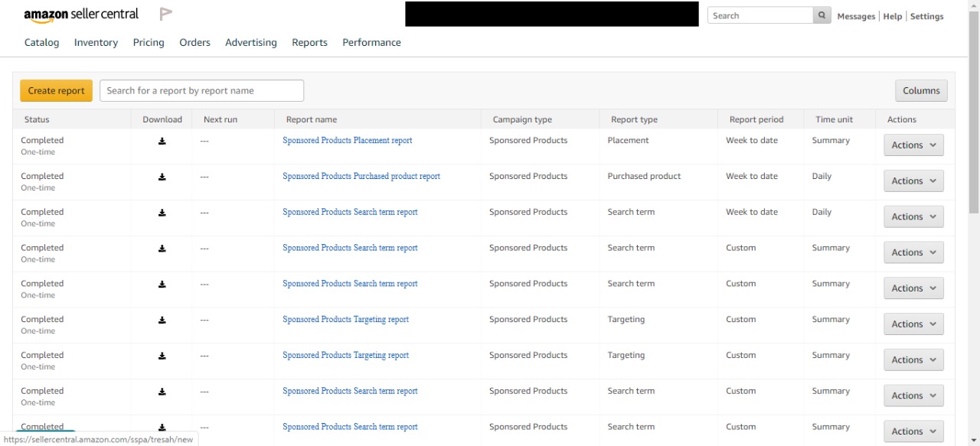Open the Settings link
The height and width of the screenshot is (446, 980).
point(926,16)
